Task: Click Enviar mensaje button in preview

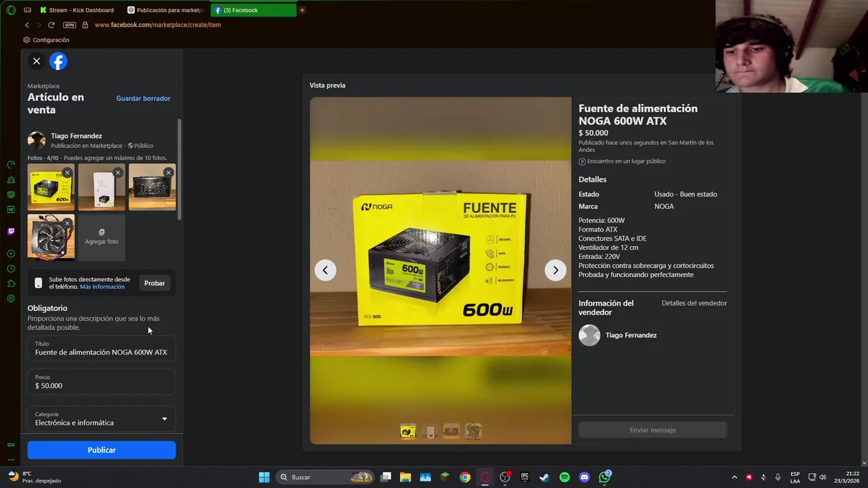Action: (x=653, y=430)
